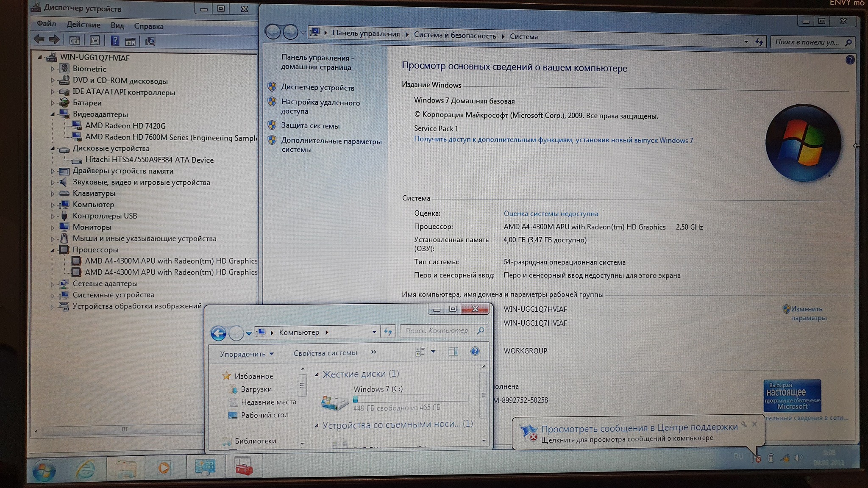The image size is (868, 488).
Task: Open the Действие menu
Action: (83, 25)
